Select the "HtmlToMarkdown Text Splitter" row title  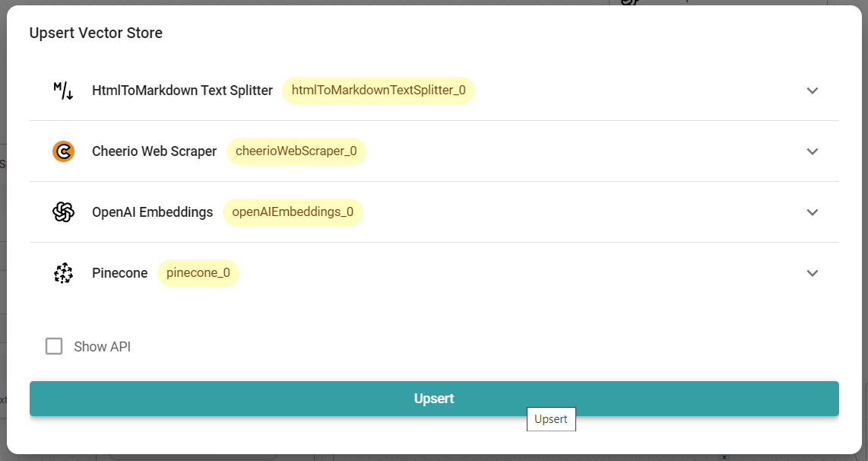182,91
